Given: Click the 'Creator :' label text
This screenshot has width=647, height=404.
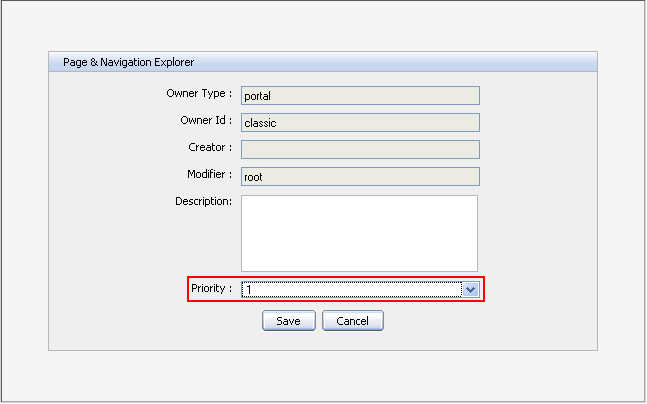Looking at the screenshot, I should click(x=208, y=147).
